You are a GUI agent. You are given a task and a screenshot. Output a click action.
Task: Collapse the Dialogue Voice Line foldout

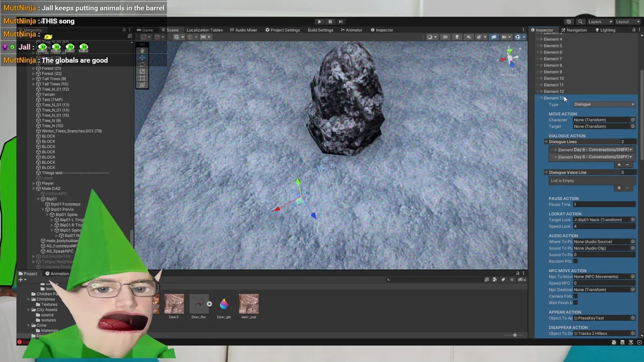546,172
